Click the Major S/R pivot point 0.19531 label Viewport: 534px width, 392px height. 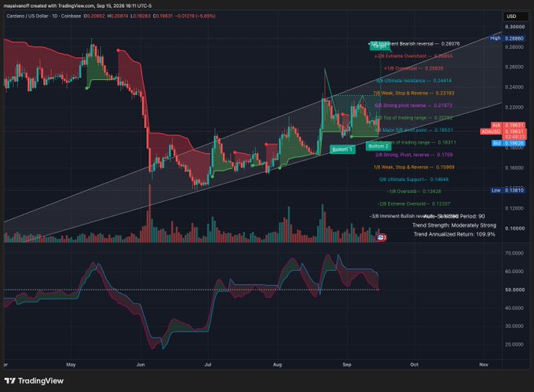414,130
